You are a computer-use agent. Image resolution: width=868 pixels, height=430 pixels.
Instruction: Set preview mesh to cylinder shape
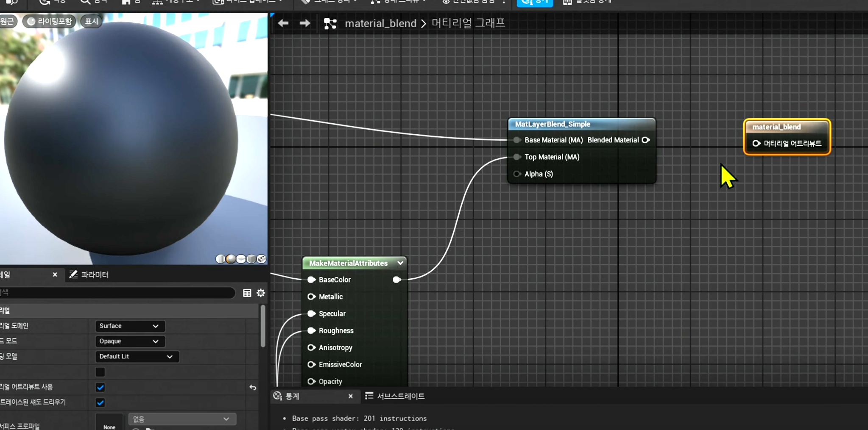[x=220, y=259]
